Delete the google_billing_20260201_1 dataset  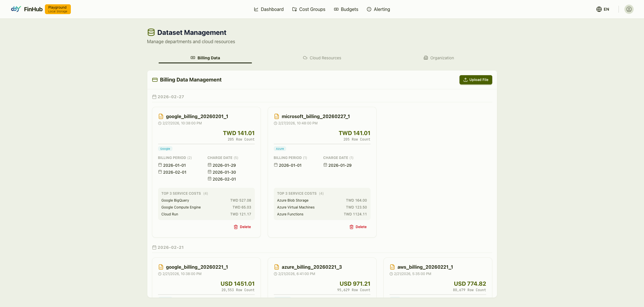tap(242, 227)
